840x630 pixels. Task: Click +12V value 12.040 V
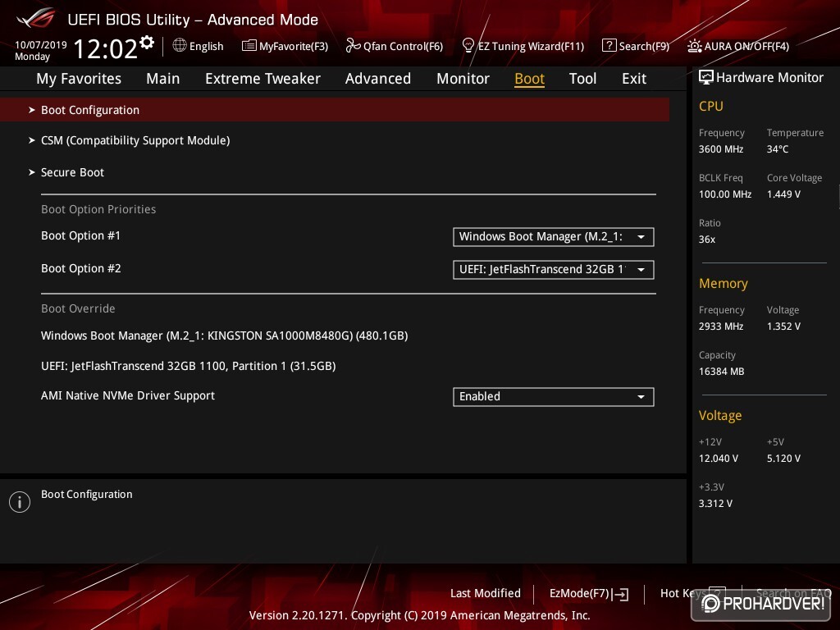click(719, 459)
